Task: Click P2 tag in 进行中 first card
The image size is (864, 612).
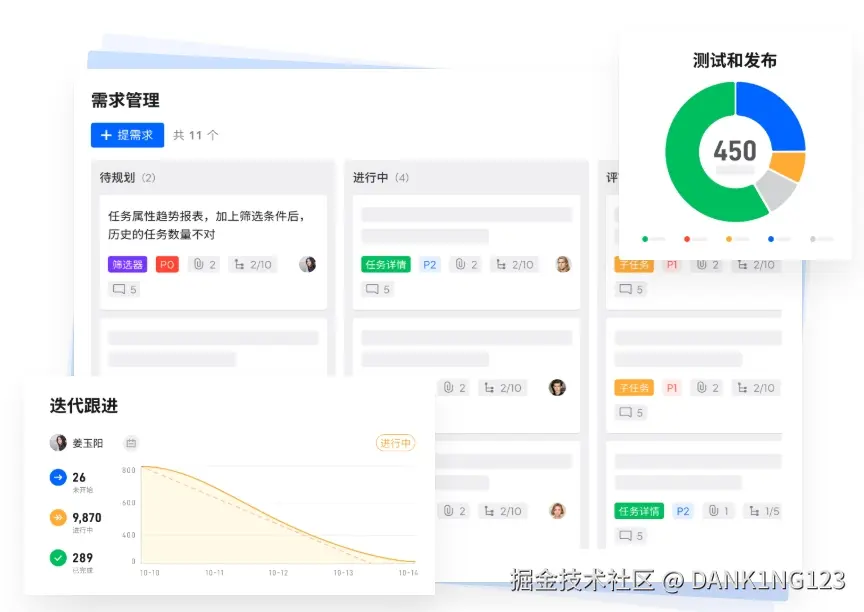Action: [x=430, y=264]
